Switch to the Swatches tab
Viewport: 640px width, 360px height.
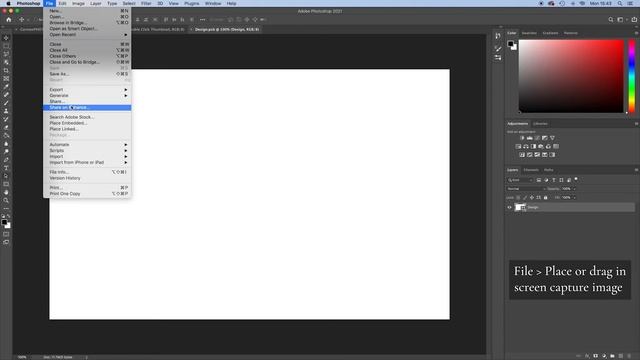(529, 33)
